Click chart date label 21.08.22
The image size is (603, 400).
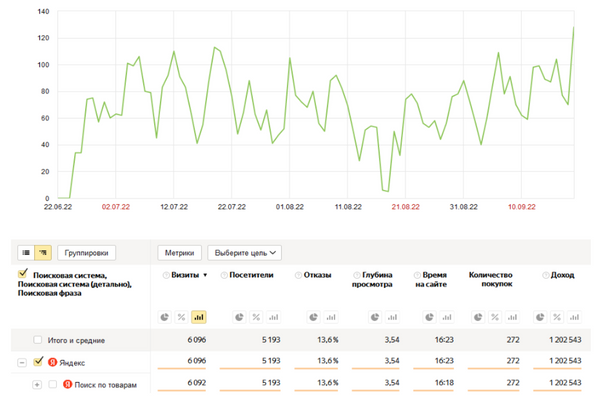coord(406,207)
